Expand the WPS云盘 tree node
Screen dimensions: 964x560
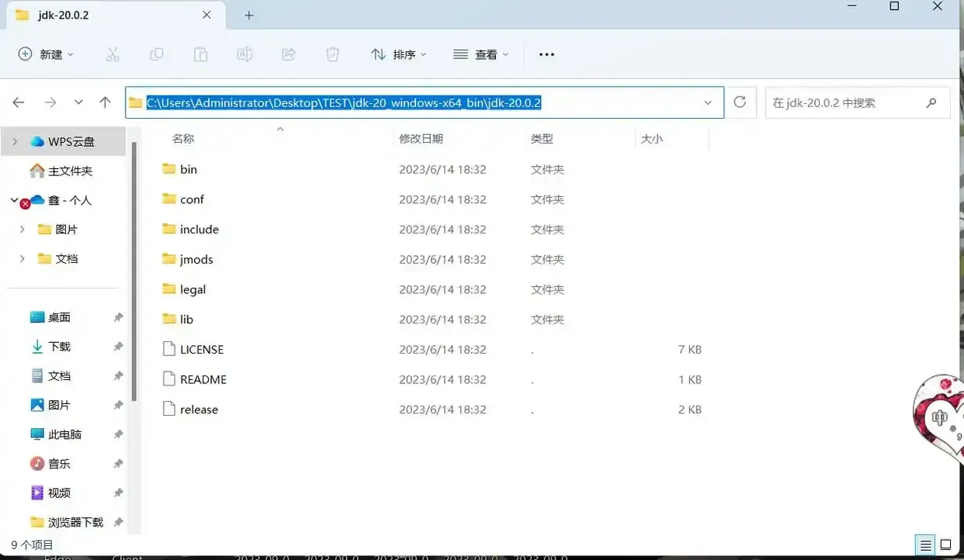15,142
